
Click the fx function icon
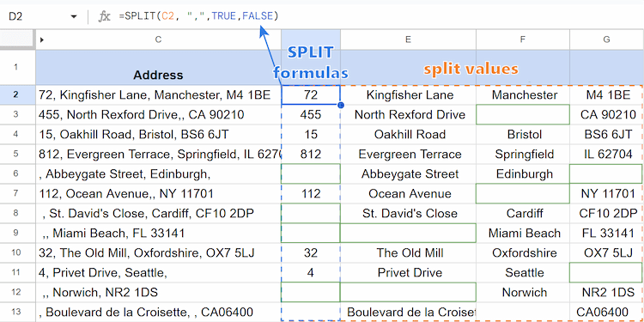click(104, 16)
